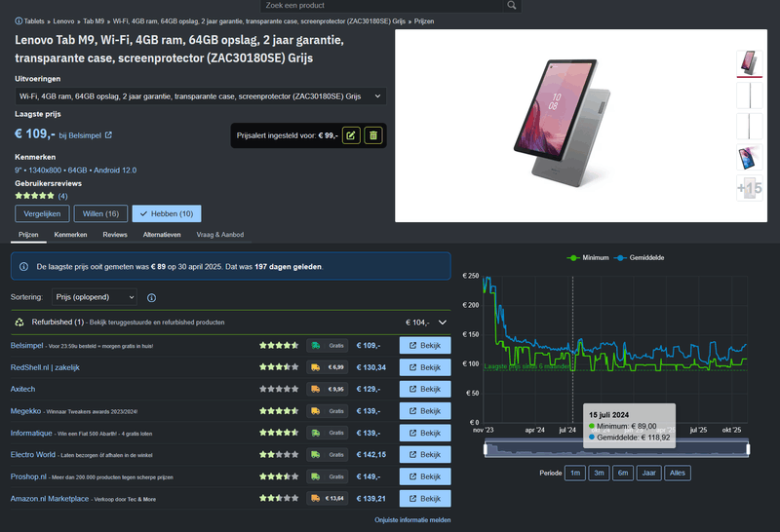Viewport: 780px width, 532px height.
Task: Select Alles chart period
Action: [x=678, y=473]
